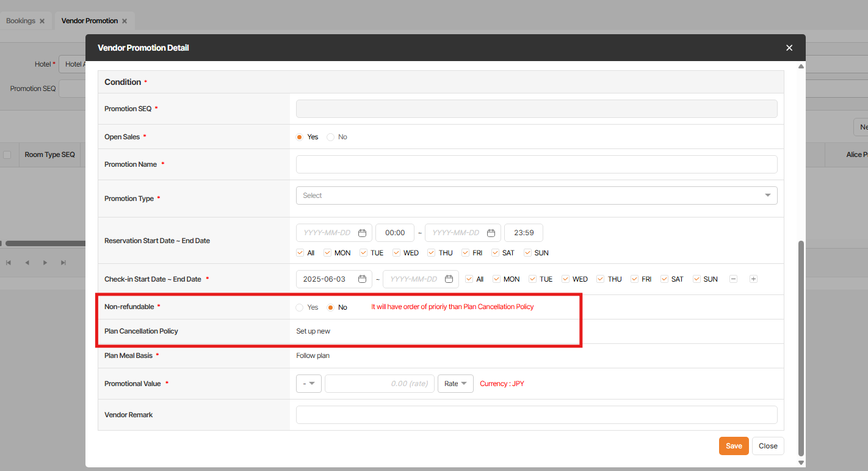This screenshot has height=471, width=868.
Task: Toggle FRI checkbox in Reservation date row
Action: (466, 253)
